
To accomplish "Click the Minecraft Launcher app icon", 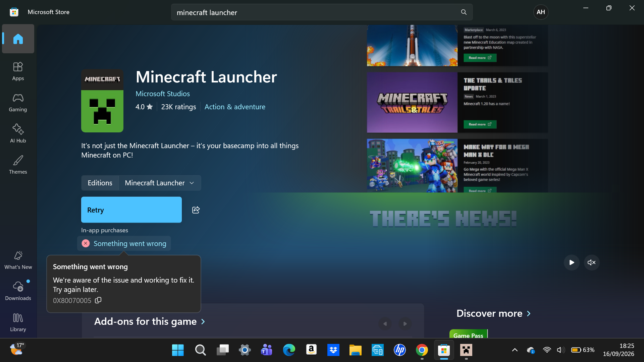I will 102,101.
